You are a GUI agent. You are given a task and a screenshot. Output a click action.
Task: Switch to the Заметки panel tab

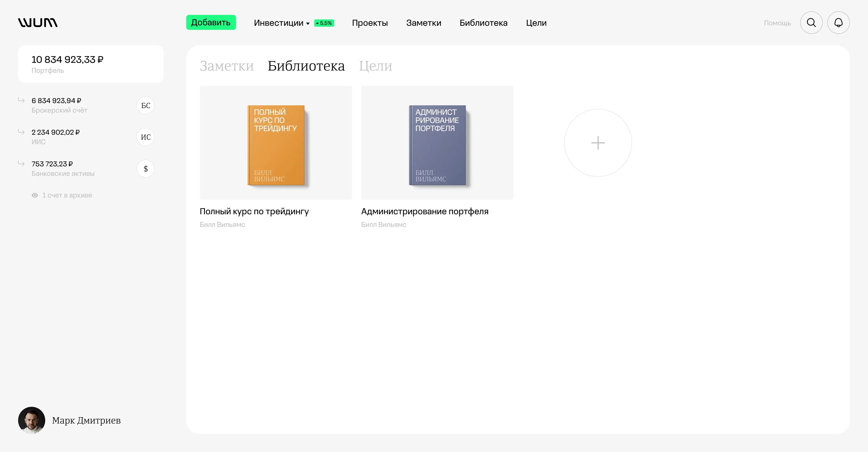(x=227, y=66)
